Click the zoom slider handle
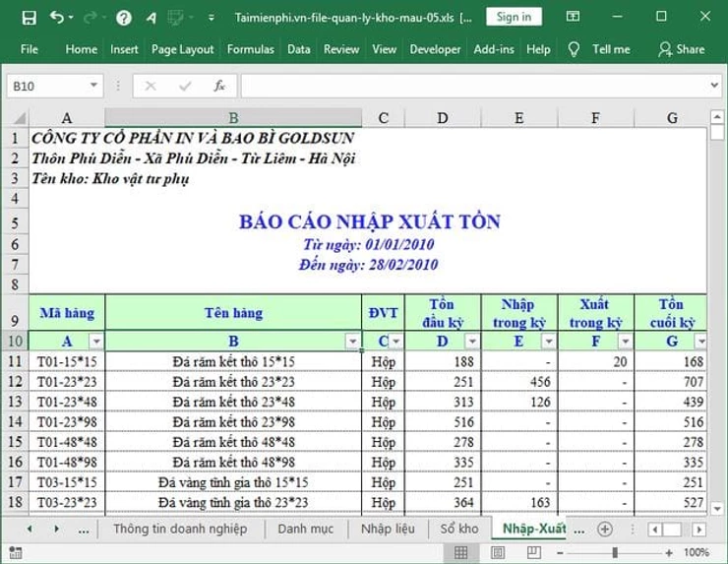728x564 pixels. pos(615,553)
